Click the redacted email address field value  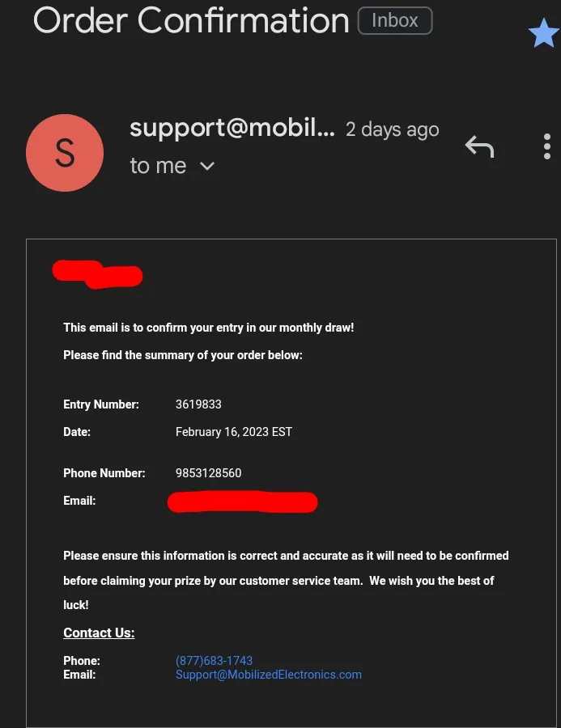point(243,502)
